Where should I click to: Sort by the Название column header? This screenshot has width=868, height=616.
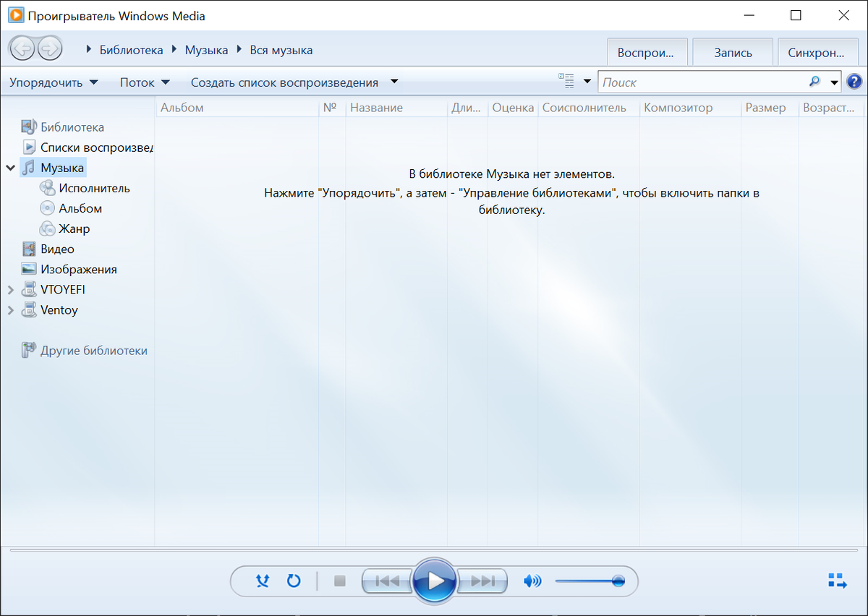pyautogui.click(x=396, y=108)
